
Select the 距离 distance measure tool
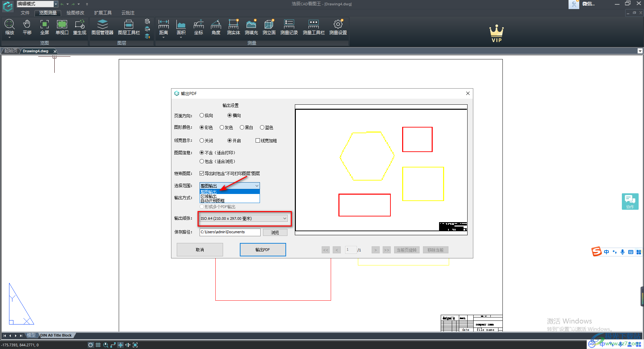pyautogui.click(x=164, y=27)
